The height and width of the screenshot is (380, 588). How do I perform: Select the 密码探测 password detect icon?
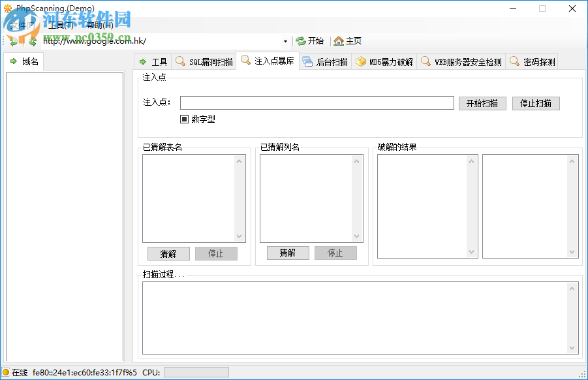coord(514,61)
